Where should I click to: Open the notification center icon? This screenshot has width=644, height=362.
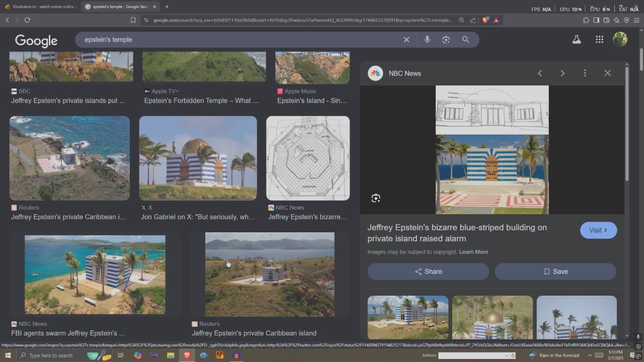click(632, 355)
